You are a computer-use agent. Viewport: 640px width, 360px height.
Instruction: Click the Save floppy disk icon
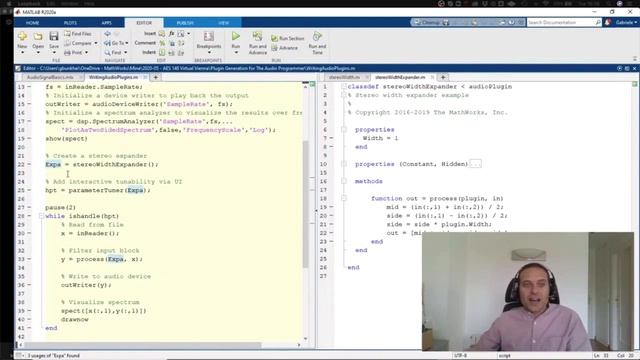(x=54, y=36)
